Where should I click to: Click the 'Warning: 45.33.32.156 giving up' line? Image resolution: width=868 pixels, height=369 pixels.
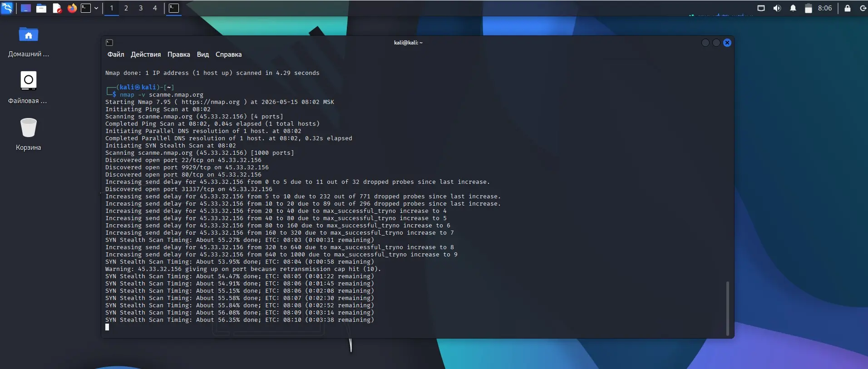243,269
